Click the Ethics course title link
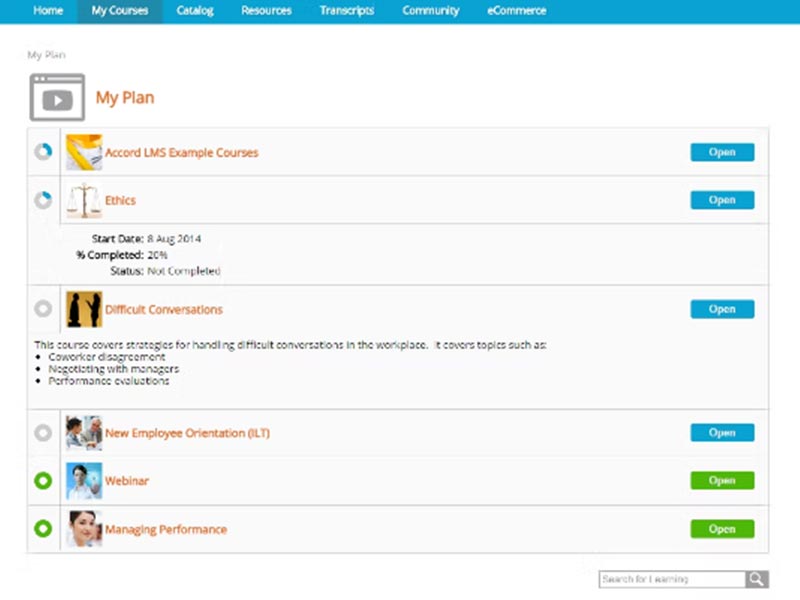The height and width of the screenshot is (600, 800). pyautogui.click(x=120, y=200)
